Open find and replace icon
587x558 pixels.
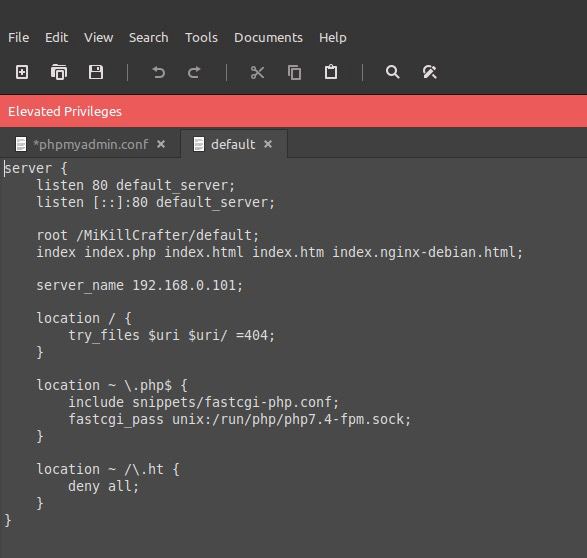tap(429, 72)
